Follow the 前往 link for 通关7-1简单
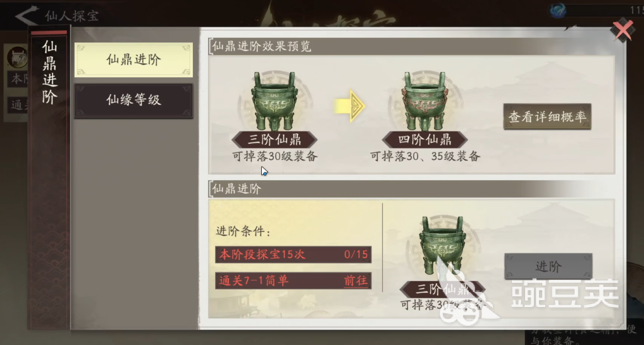This screenshot has height=345, width=644. point(356,281)
